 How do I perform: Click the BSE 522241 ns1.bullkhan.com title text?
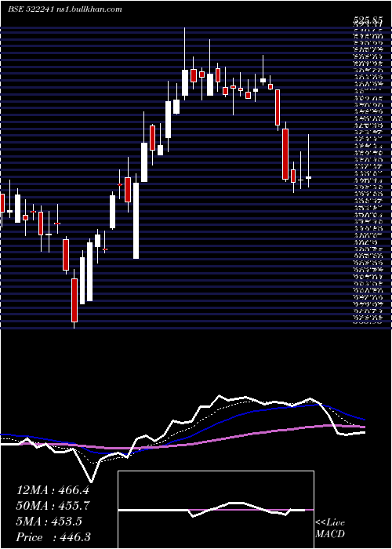click(65, 9)
